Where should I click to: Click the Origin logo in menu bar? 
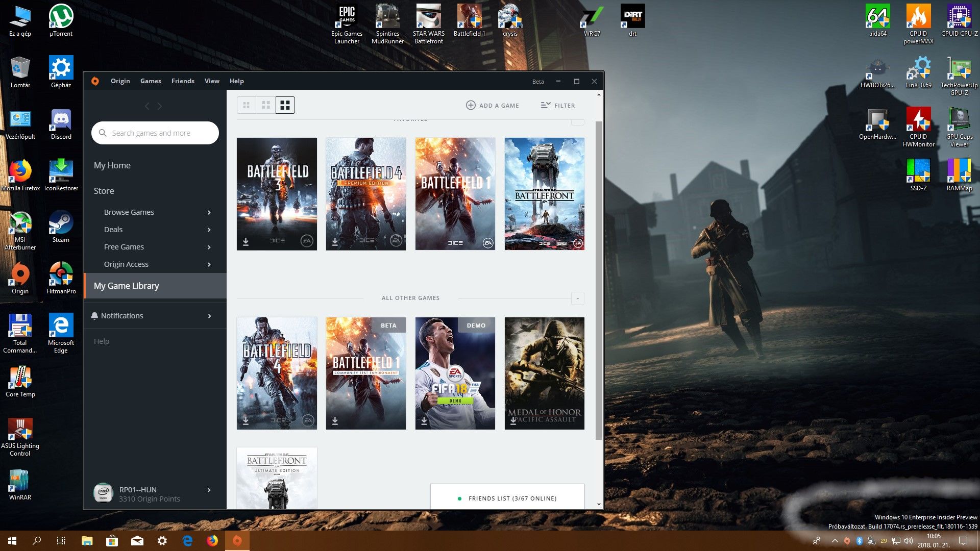click(x=95, y=81)
